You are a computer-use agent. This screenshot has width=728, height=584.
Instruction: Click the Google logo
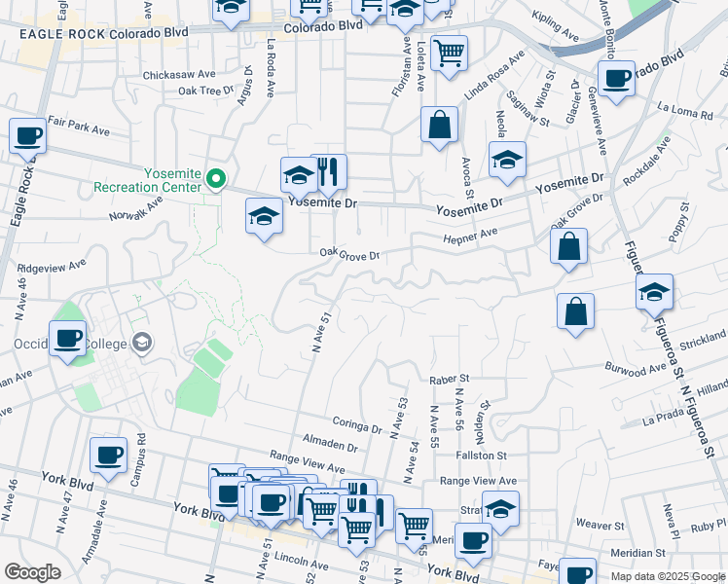[x=32, y=572]
